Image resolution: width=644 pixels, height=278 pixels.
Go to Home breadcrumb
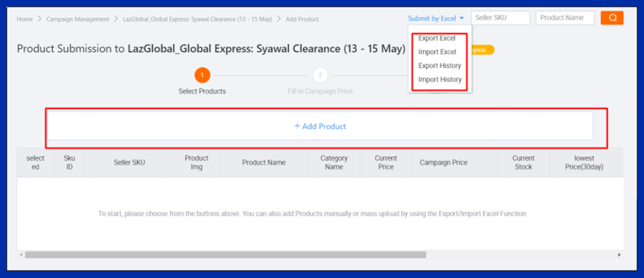click(24, 19)
